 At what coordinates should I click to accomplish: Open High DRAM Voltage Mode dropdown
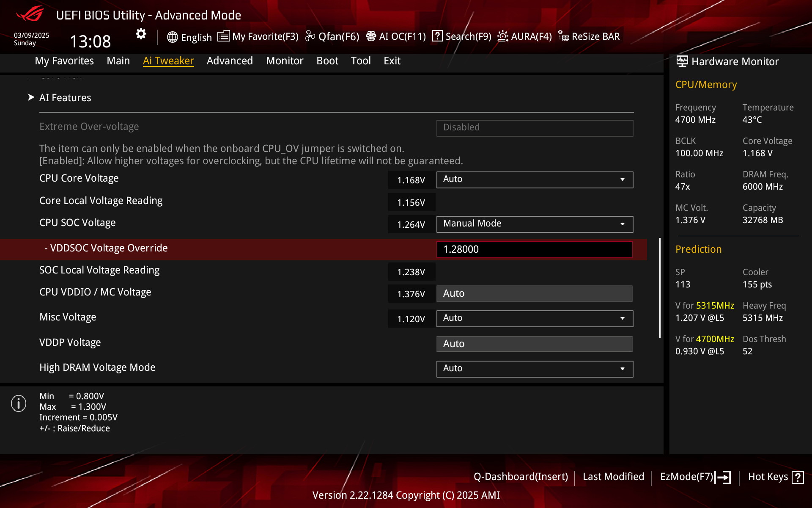[535, 369]
